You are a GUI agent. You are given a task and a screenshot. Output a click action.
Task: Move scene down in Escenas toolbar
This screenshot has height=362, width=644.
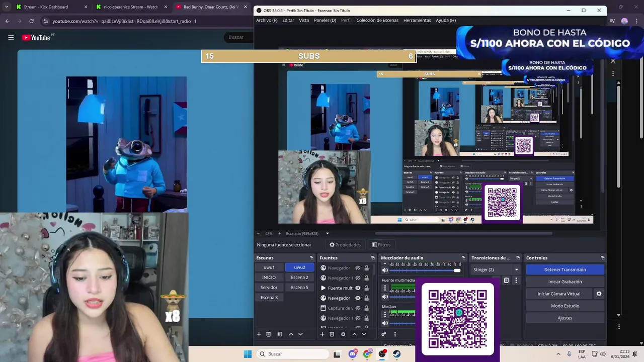tap(300, 334)
